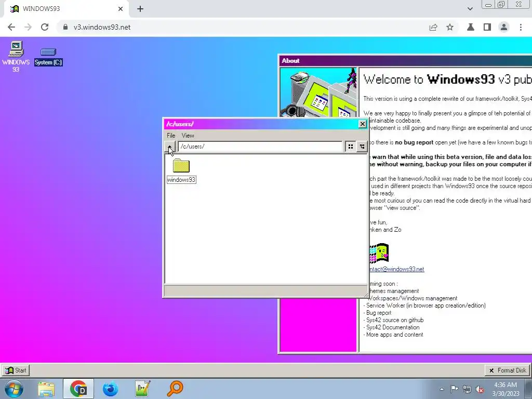Screen dimensions: 532x399
Task: Launch Firefox from the taskbar
Action: coord(111,389)
